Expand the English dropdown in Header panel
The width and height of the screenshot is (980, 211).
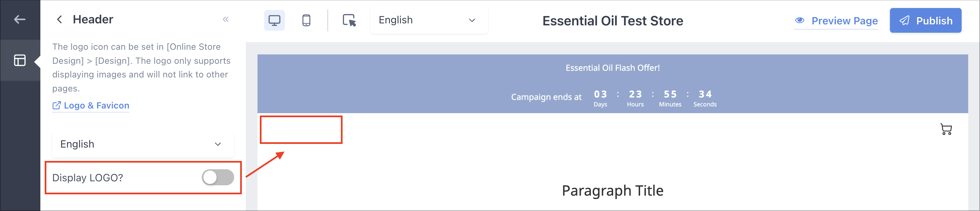point(143,144)
